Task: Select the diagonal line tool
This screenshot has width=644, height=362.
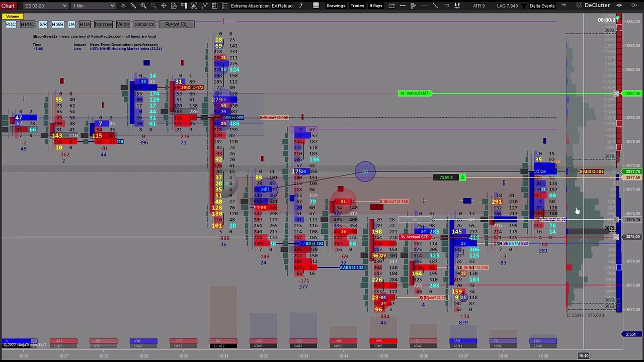Action: click(x=435, y=6)
